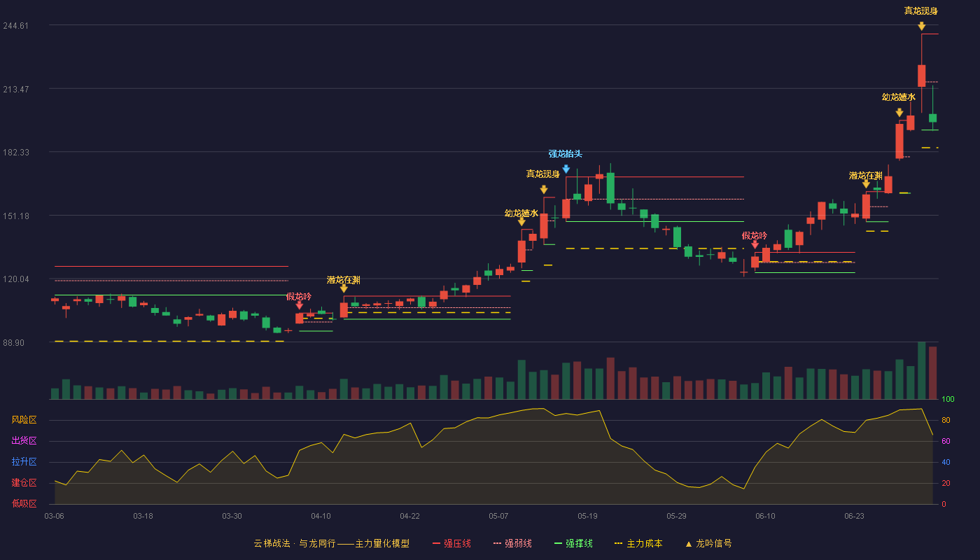This screenshot has width=980, height=560.
Task: Click the 151.18 price axis label
Action: [16, 216]
